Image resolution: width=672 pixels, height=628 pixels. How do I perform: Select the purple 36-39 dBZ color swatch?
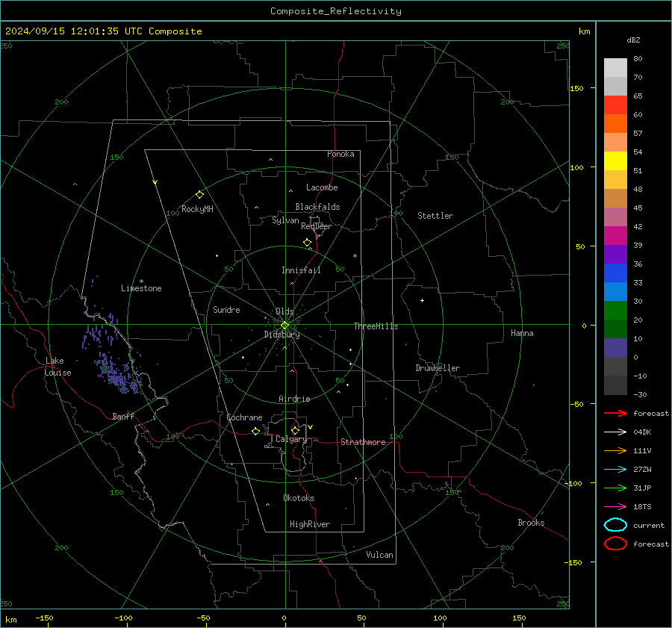[615, 254]
